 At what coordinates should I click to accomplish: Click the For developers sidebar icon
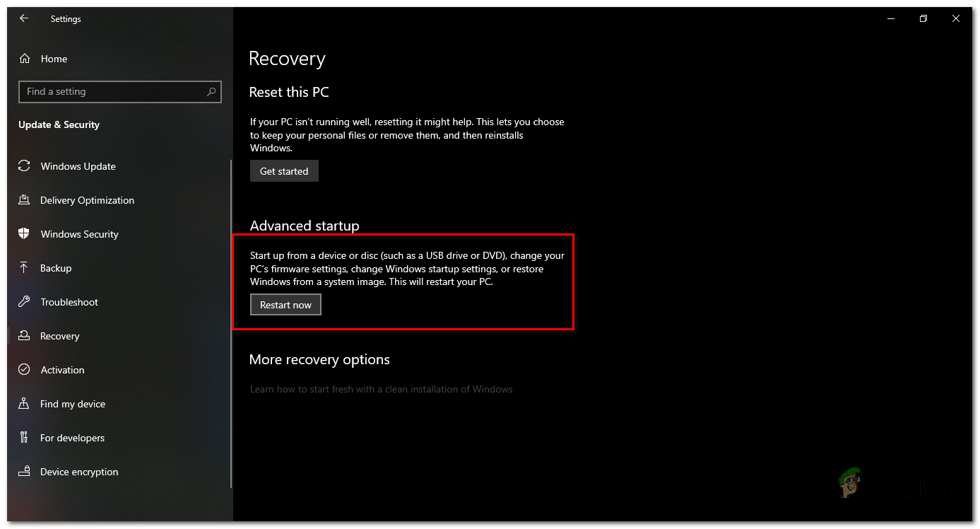click(23, 438)
